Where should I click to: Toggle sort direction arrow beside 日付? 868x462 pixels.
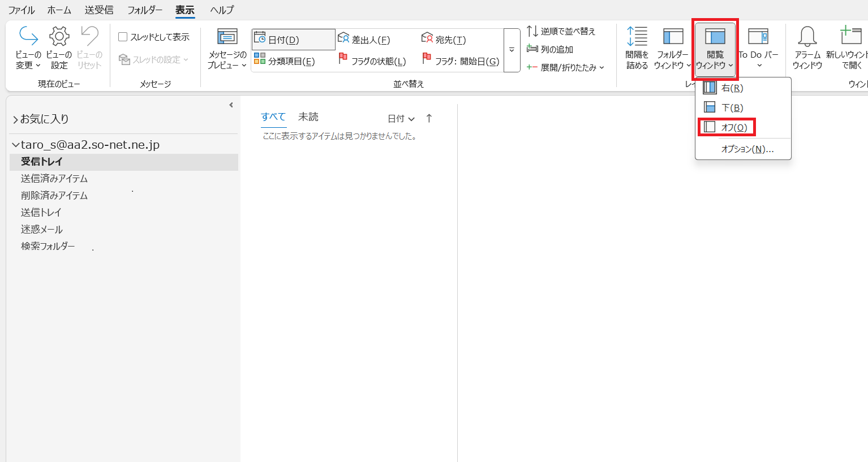click(x=429, y=118)
